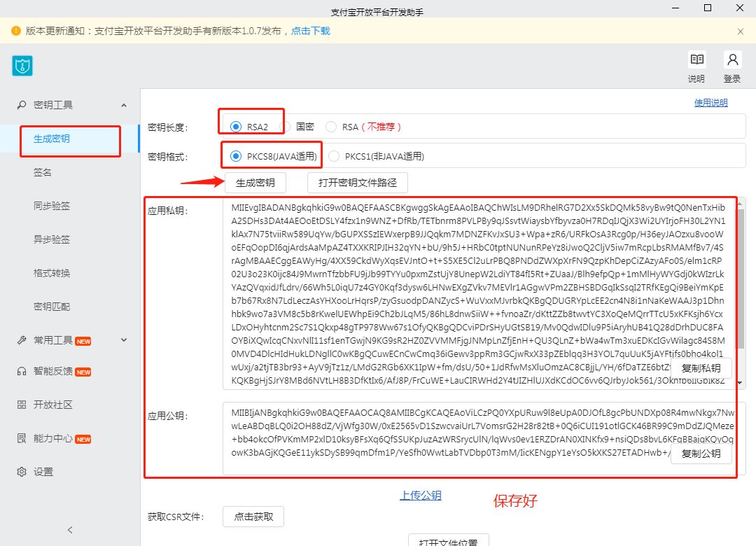
Task: Click the 打开文件位置 button
Action: 449,540
